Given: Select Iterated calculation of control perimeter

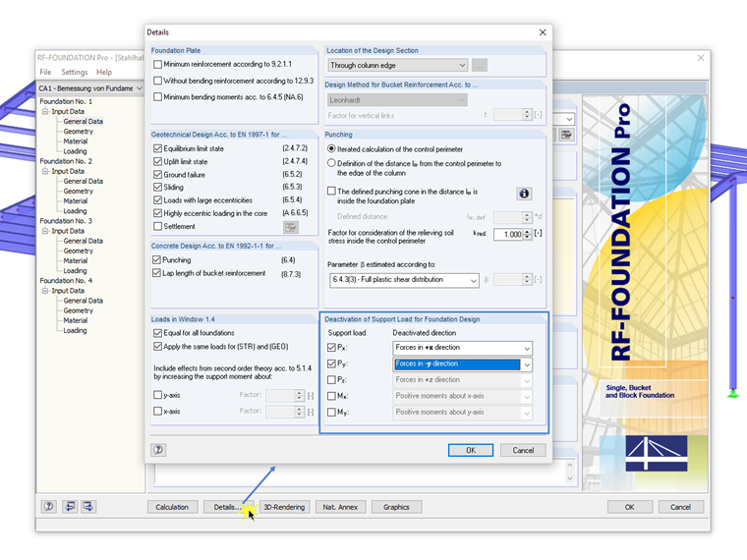Looking at the screenshot, I should coord(331,149).
